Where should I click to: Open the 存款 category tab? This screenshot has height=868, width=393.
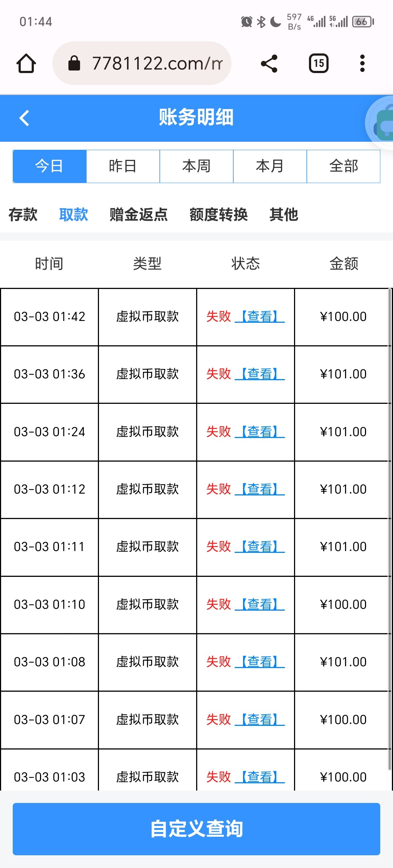(23, 214)
